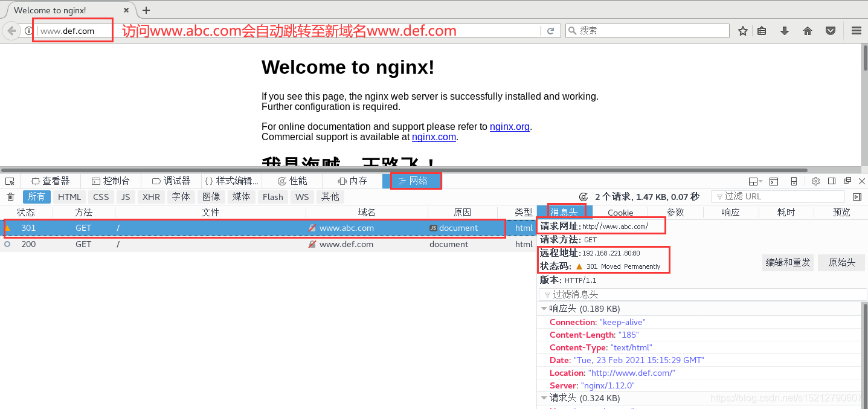Bookmark this page with the star icon
This screenshot has width=868, height=409.
(x=742, y=30)
